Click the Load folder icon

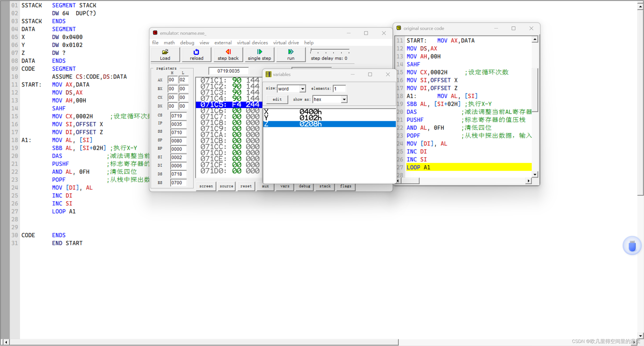pos(165,52)
